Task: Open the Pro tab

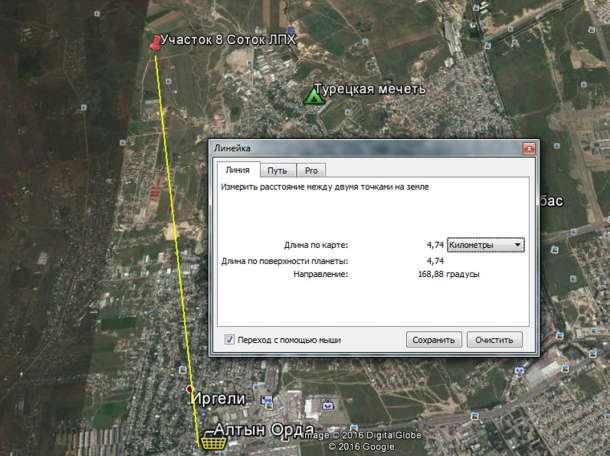Action: click(x=311, y=170)
